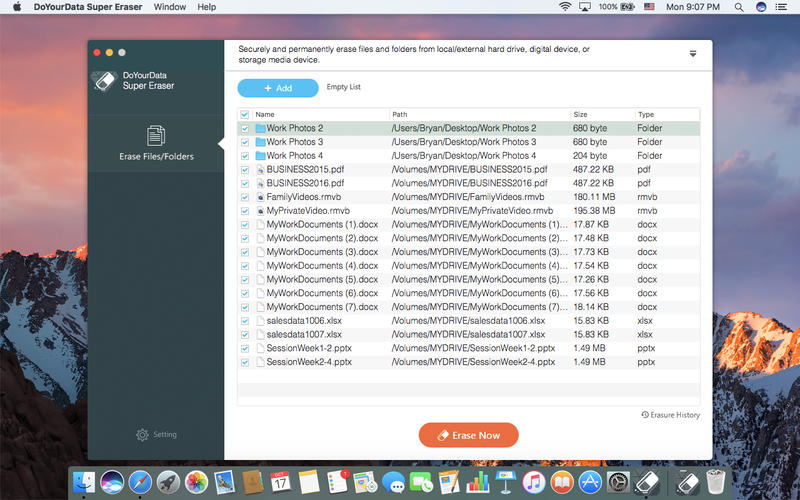Click the input source flag menu
Screen dimensions: 800x500
(x=649, y=7)
